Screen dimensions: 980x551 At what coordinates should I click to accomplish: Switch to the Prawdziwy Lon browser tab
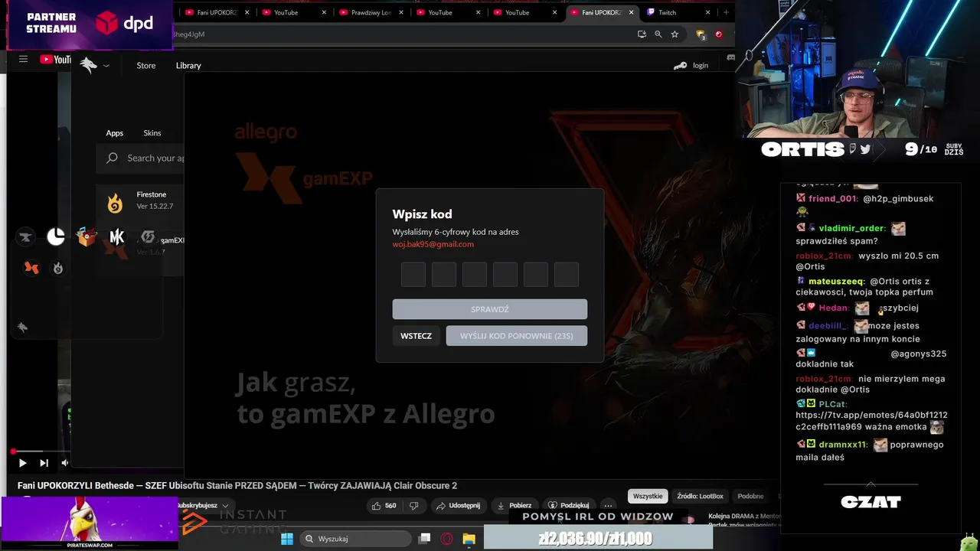pos(369,12)
